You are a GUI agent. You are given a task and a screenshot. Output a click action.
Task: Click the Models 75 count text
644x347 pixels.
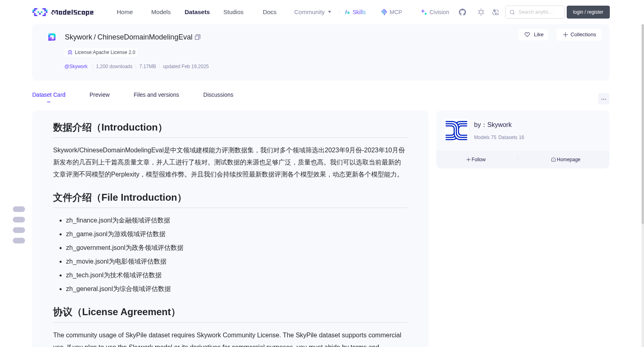(x=485, y=137)
